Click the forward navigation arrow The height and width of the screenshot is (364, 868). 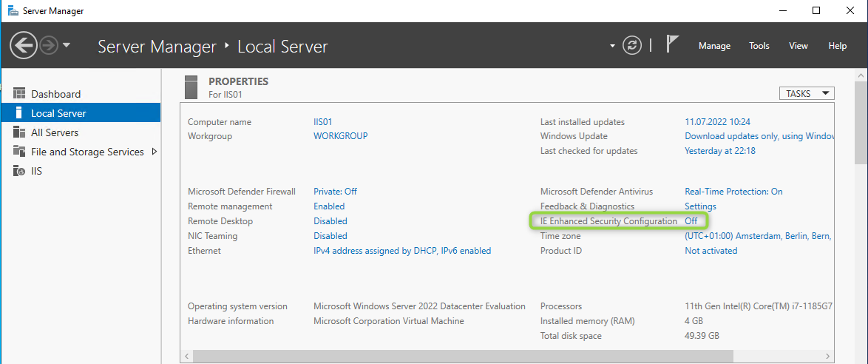pyautogui.click(x=49, y=46)
